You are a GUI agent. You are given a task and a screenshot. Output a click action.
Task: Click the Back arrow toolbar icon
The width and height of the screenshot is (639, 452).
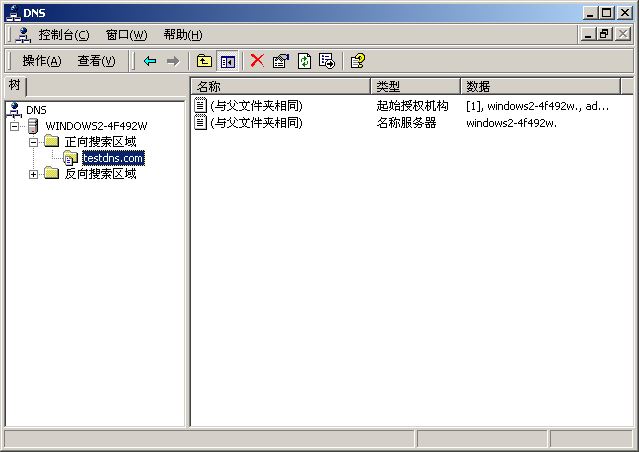pyautogui.click(x=150, y=61)
